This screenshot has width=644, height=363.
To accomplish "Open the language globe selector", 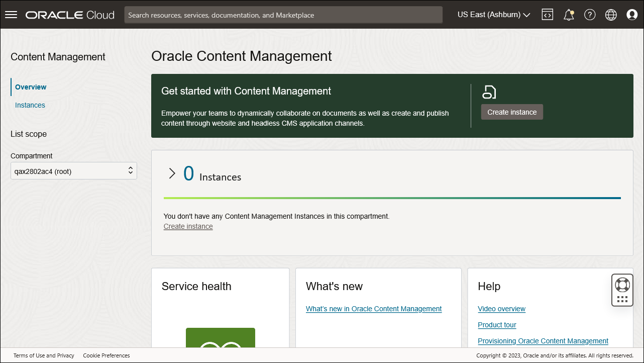I will (610, 15).
